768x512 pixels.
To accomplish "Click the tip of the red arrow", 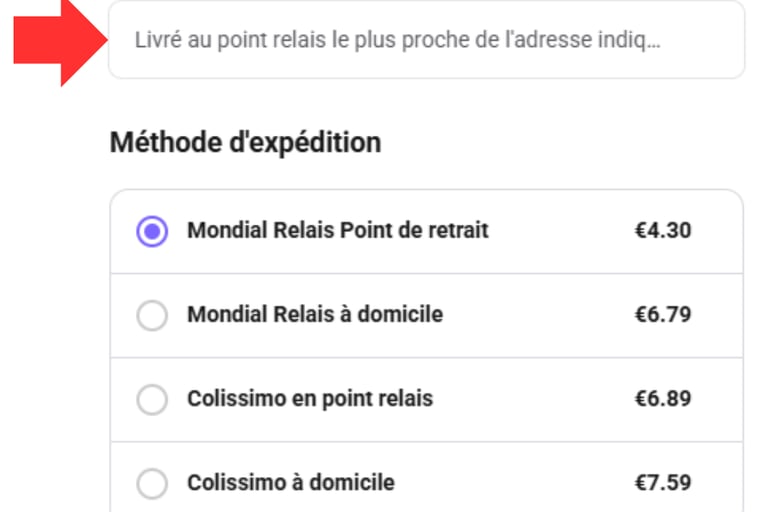I will tap(102, 41).
